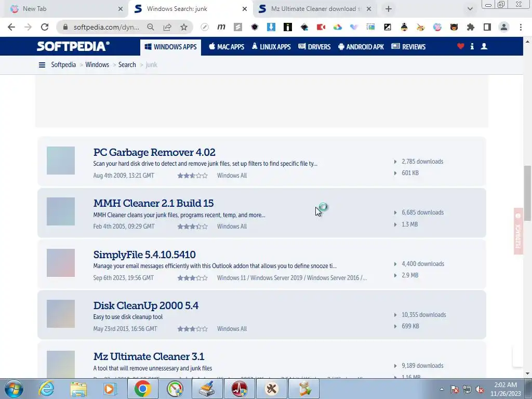Click the red video camera extension icon
Image resolution: width=532 pixels, height=399 pixels.
(321, 27)
